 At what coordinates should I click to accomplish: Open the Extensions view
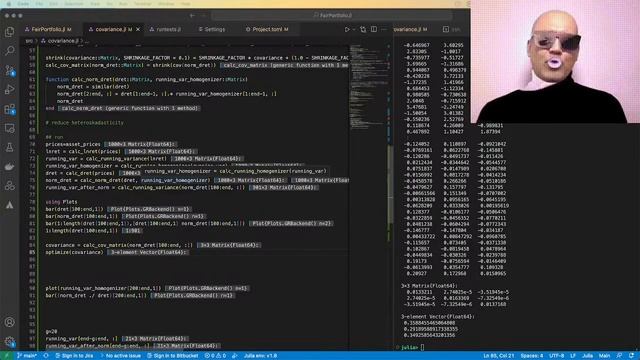(9, 109)
